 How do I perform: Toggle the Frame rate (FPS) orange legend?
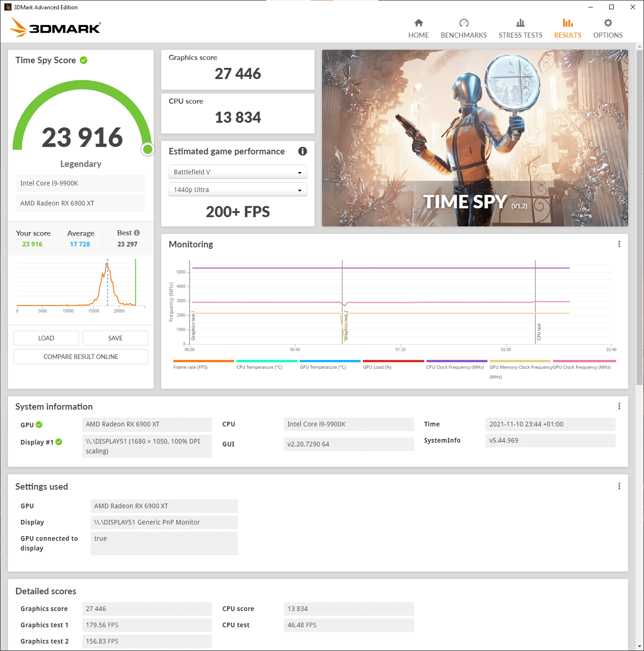tap(204, 365)
